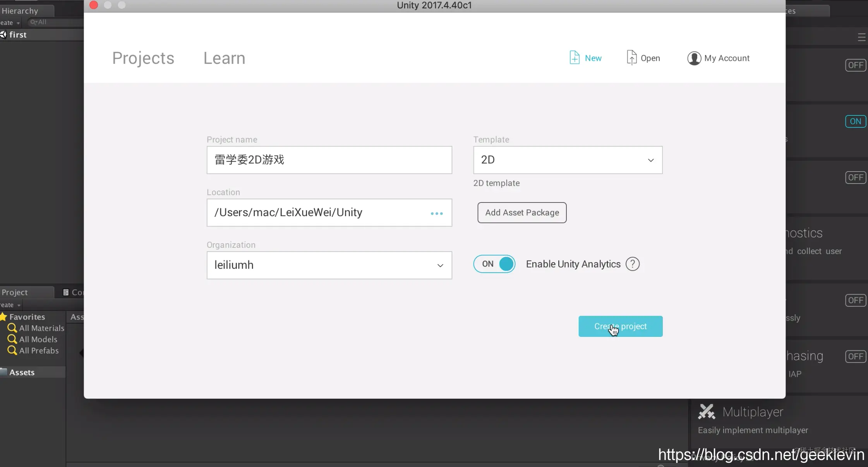Click the New button label

593,58
